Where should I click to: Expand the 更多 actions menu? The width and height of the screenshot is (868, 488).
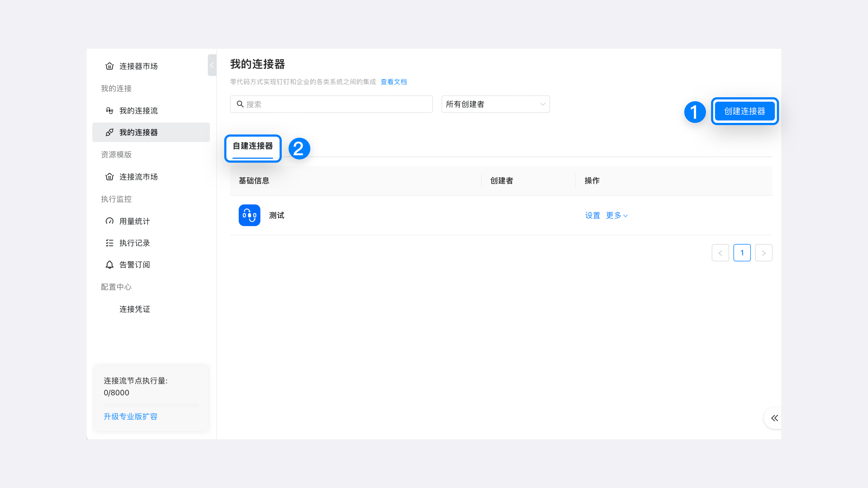click(617, 216)
